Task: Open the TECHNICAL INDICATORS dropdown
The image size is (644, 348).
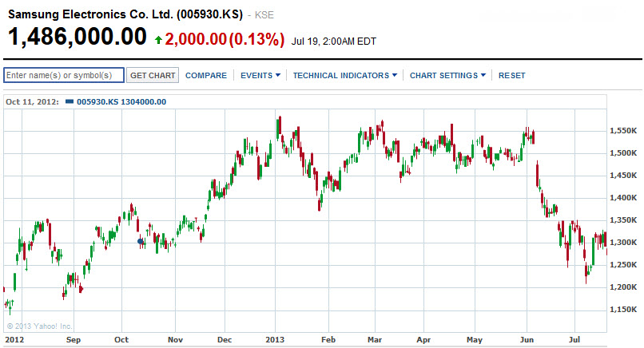Action: pyautogui.click(x=345, y=76)
